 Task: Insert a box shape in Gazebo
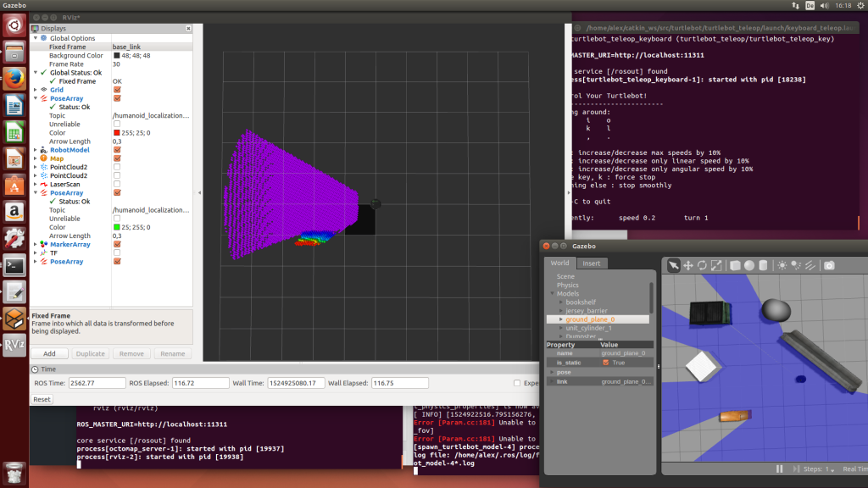(735, 265)
